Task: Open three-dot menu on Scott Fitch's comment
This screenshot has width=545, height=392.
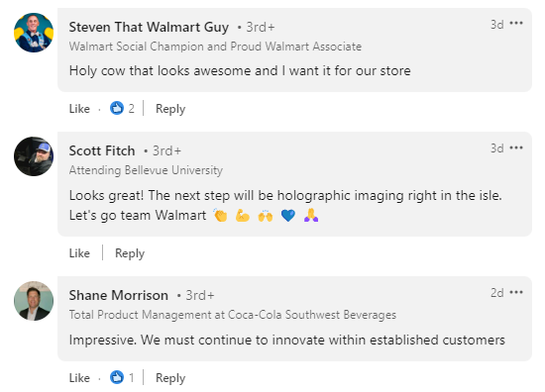Action: pyautogui.click(x=516, y=147)
